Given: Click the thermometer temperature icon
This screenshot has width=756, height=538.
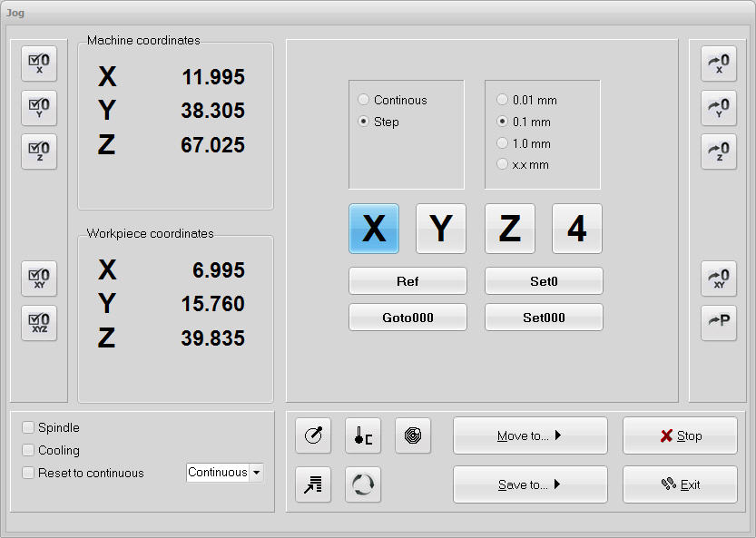Looking at the screenshot, I should click(363, 436).
